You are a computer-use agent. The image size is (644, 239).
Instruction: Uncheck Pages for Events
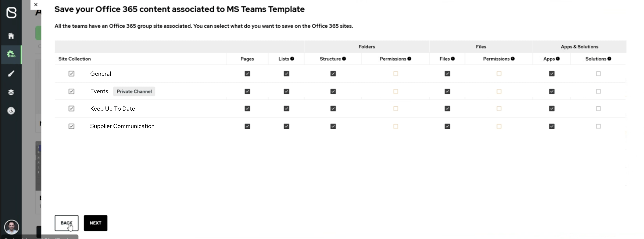point(247,91)
